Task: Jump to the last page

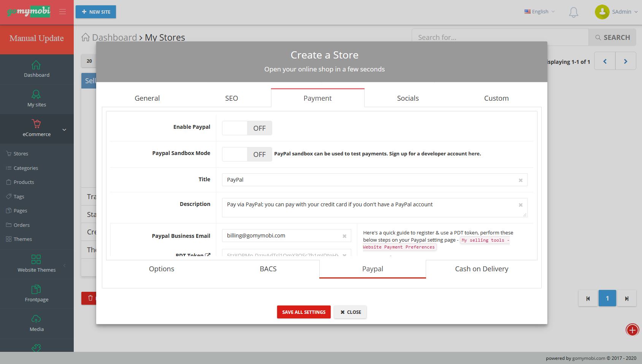Action: [x=627, y=298]
